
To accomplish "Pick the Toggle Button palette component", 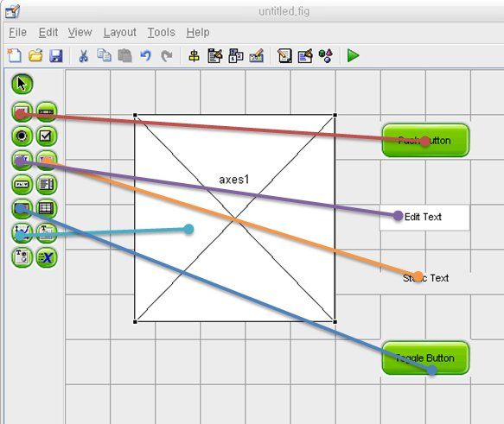I will 22,209.
